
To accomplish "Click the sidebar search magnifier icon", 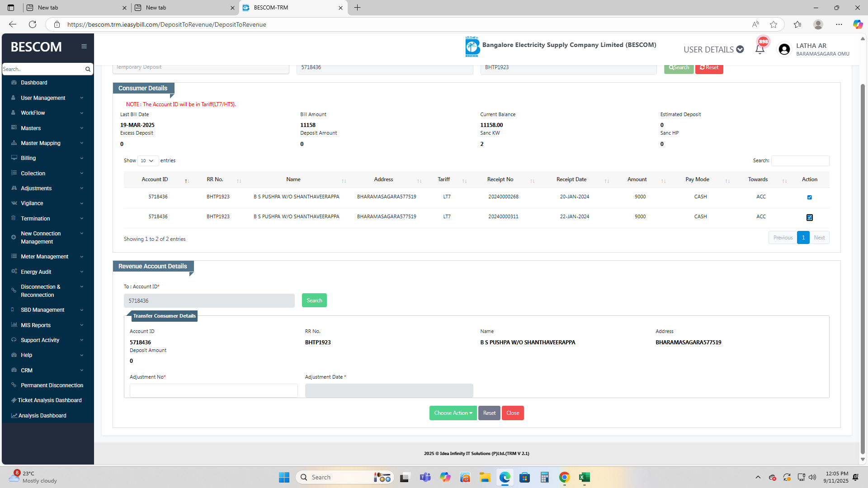I will (x=88, y=69).
